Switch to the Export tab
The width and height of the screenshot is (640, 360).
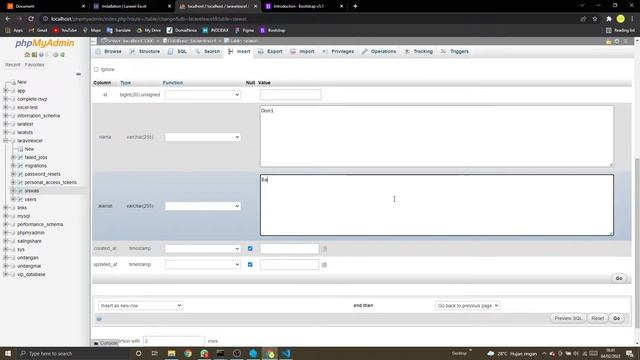(x=271, y=51)
